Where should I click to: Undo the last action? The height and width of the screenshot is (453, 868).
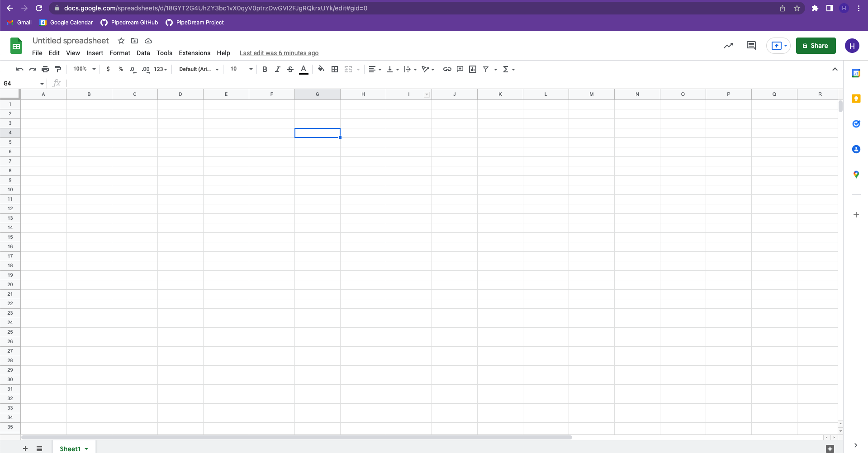click(19, 69)
